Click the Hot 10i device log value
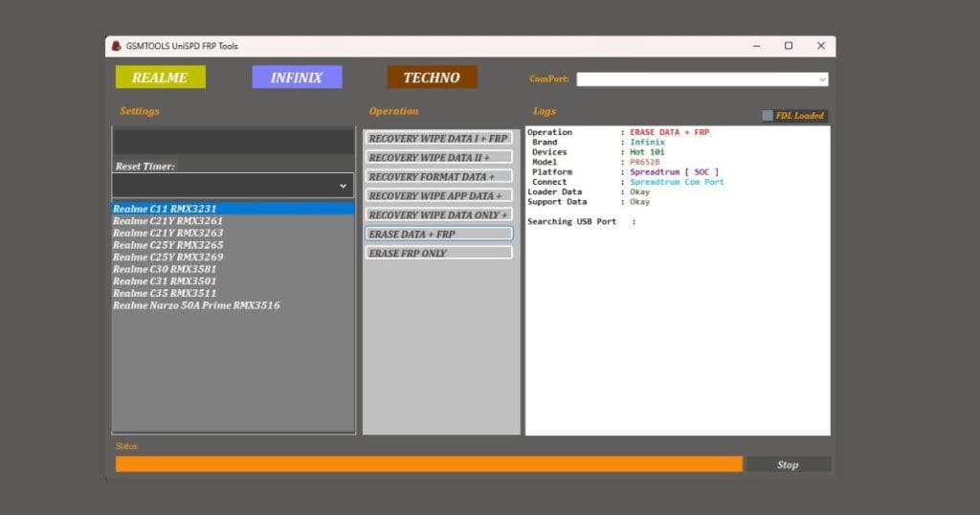 click(x=647, y=152)
